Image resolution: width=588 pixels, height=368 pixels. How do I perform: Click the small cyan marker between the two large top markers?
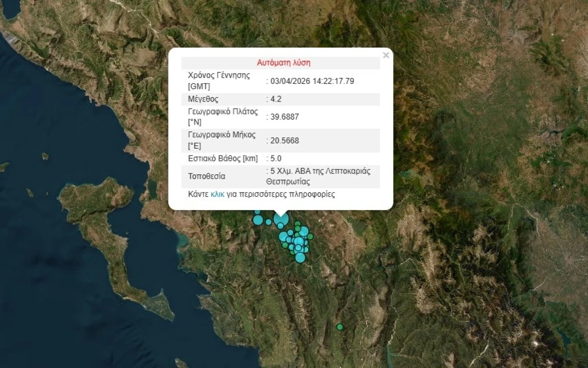click(269, 222)
